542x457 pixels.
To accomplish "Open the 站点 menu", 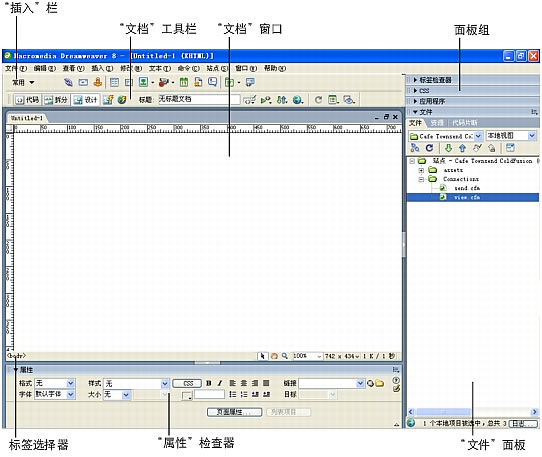I will coord(217,68).
